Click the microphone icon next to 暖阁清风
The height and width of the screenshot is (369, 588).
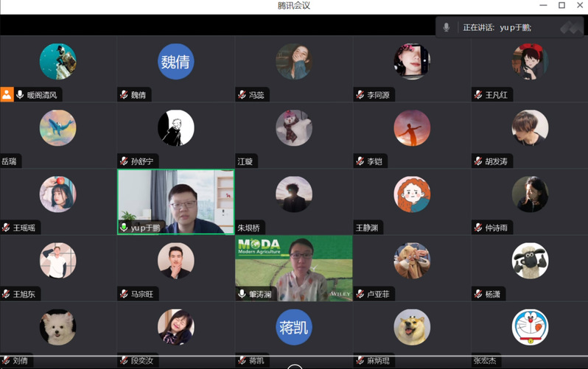(21, 95)
